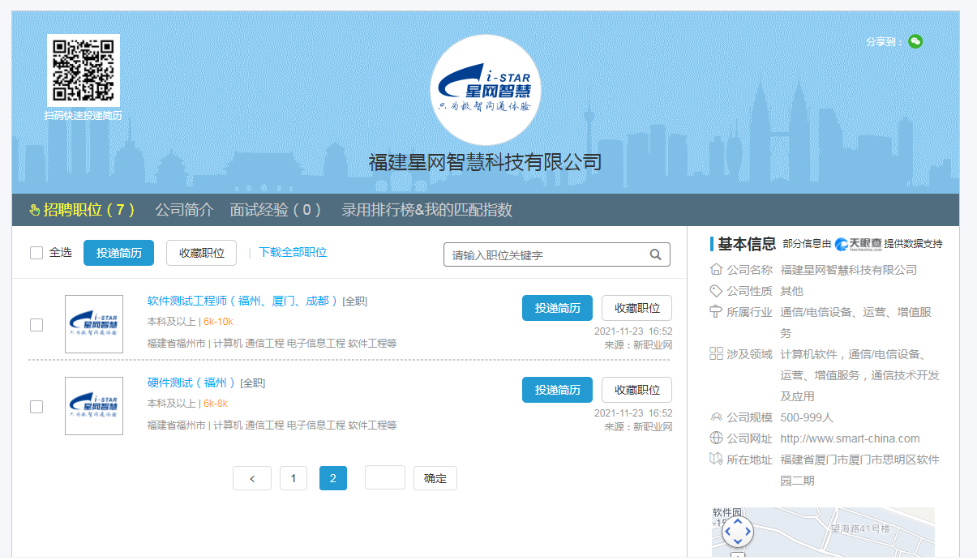977x560 pixels.
Task: Open 录用排行榜&我的匹配指数 tab
Action: (x=426, y=210)
